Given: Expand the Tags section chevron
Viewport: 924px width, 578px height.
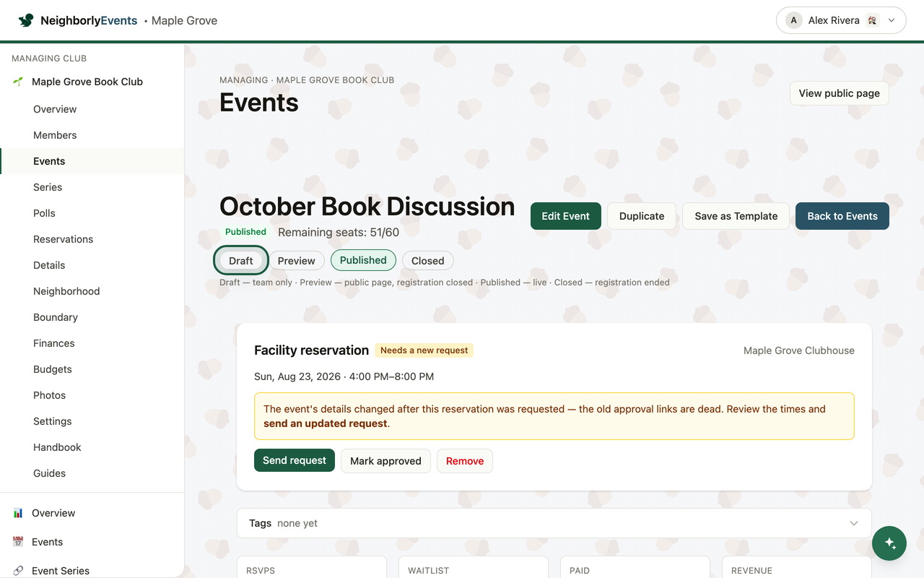Looking at the screenshot, I should coord(854,523).
